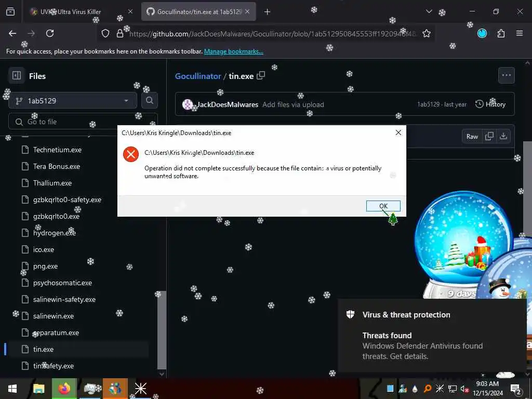Collapse the Files side panel icon
Viewport: 532px width, 399px height.
(16, 75)
